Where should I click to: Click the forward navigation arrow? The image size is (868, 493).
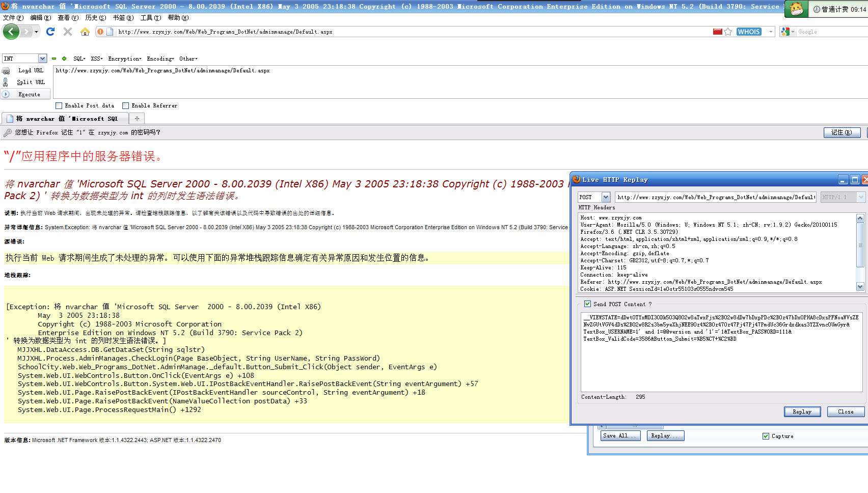tap(26, 32)
